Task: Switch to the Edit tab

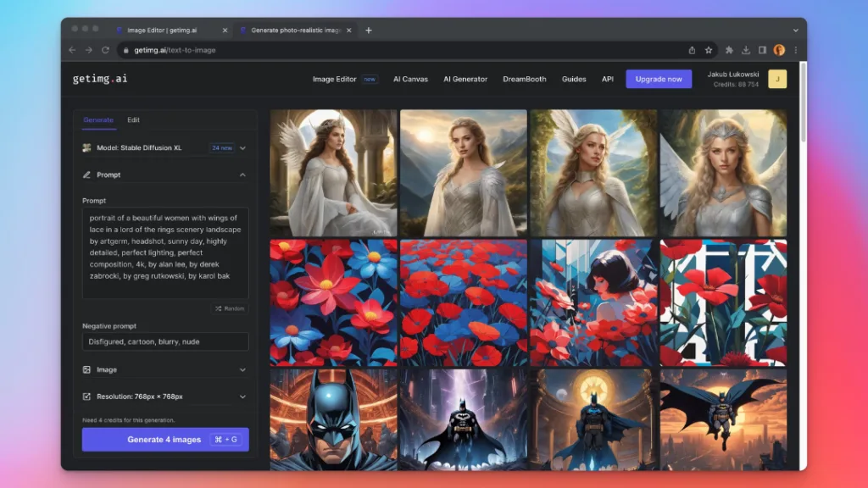Action: (x=133, y=120)
